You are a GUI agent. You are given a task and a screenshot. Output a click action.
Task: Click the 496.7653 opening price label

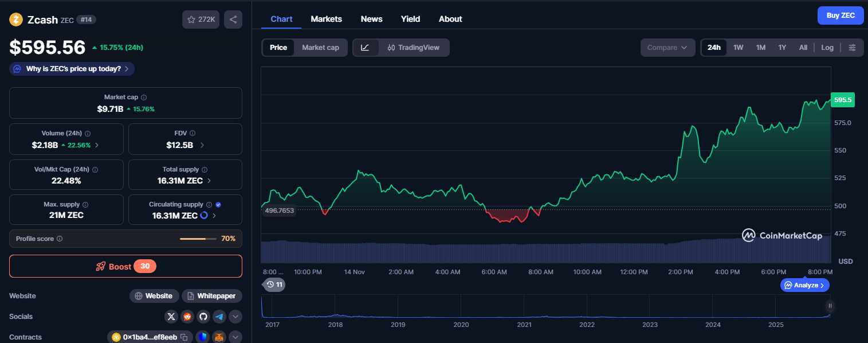click(x=279, y=211)
